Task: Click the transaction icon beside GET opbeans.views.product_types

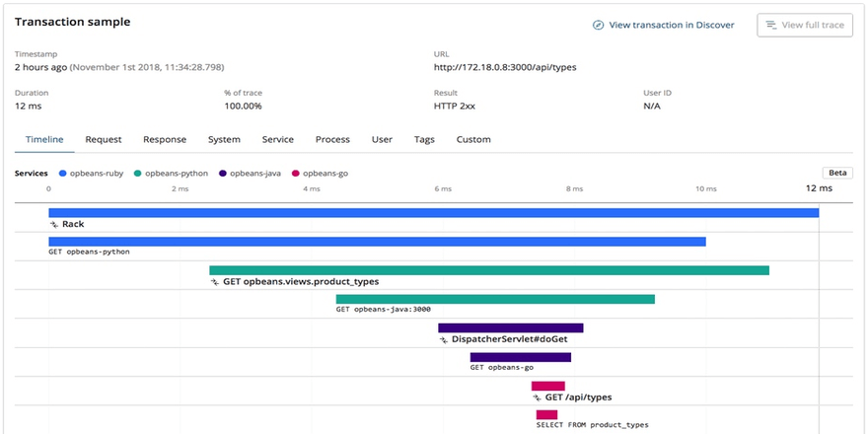Action: pos(215,282)
